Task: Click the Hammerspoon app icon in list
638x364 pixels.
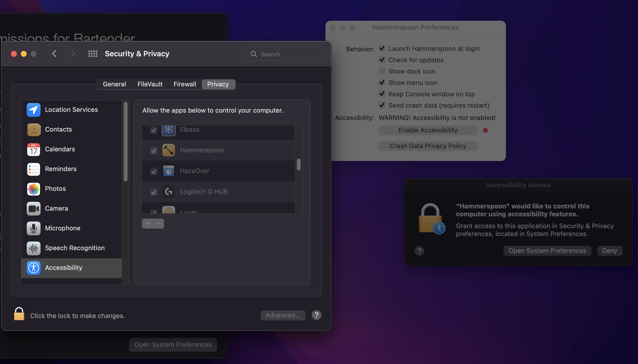Action: pyautogui.click(x=168, y=150)
